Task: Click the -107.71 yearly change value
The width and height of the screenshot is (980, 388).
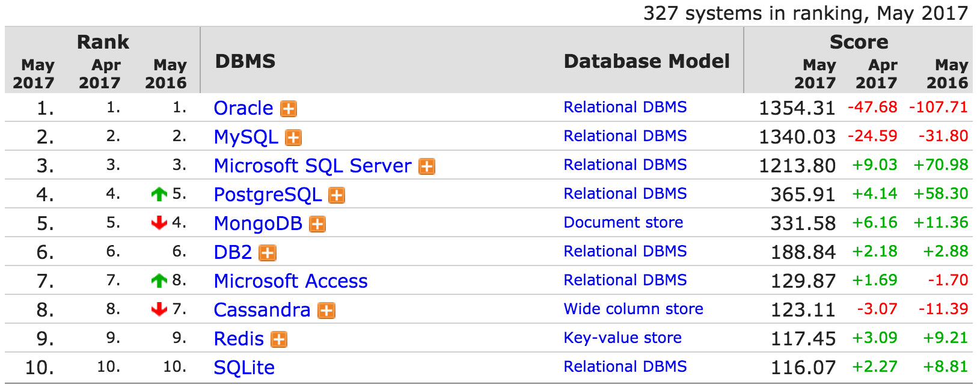Action: click(x=939, y=107)
